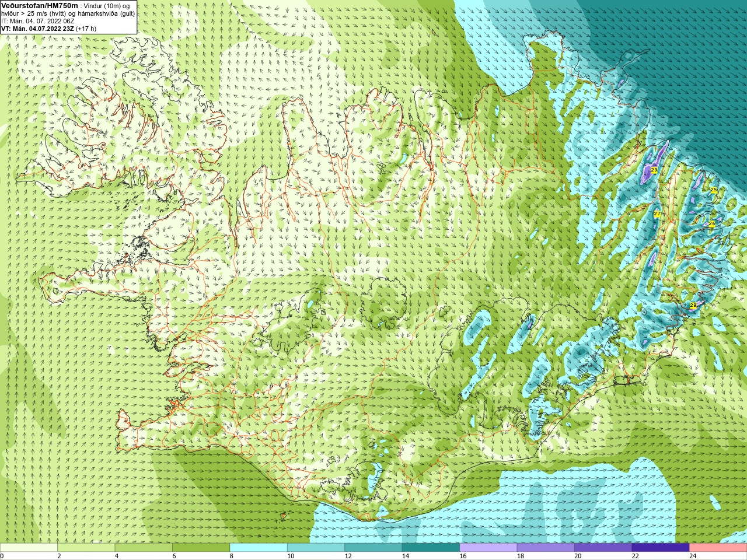
Task: Click the legend scale label '4'
Action: click(x=117, y=556)
